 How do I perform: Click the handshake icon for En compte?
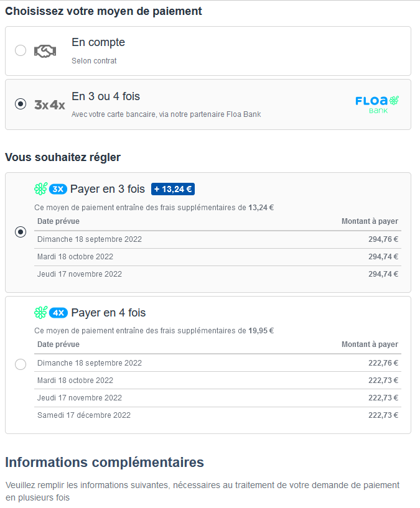tap(45, 51)
